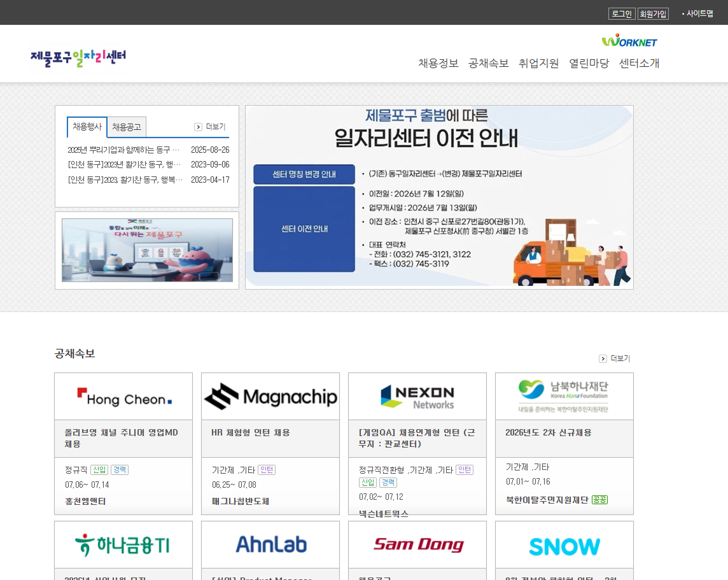The width and height of the screenshot is (728, 580).
Task: Open 2026년도 2차 신규채용 posting
Action: point(549,433)
